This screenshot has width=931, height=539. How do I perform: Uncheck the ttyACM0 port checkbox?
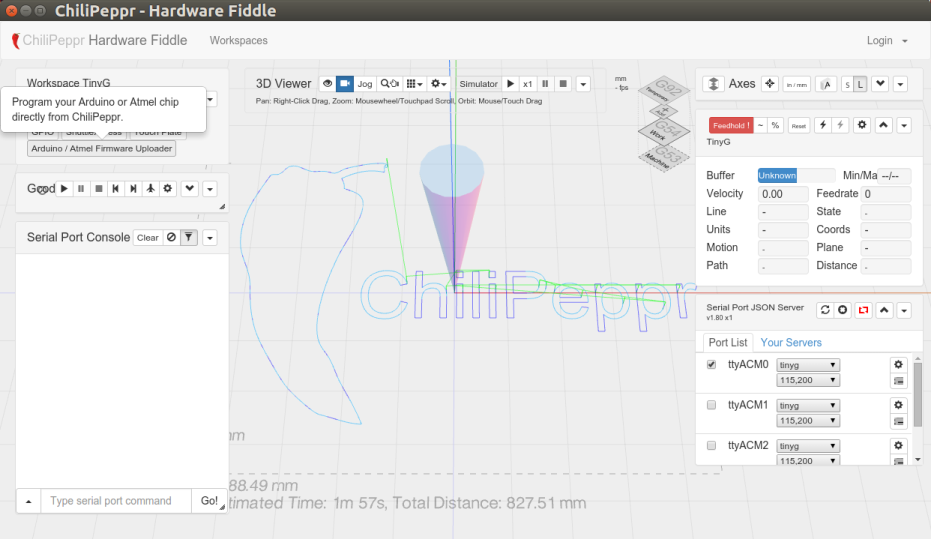click(711, 364)
